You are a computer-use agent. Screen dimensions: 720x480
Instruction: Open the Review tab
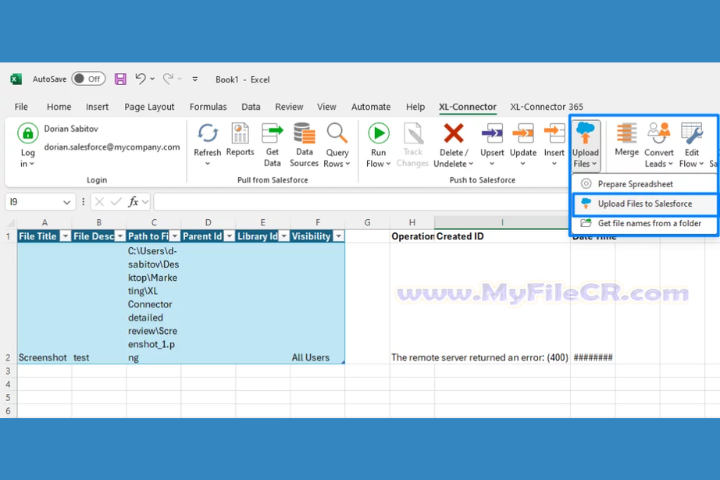pyautogui.click(x=289, y=107)
